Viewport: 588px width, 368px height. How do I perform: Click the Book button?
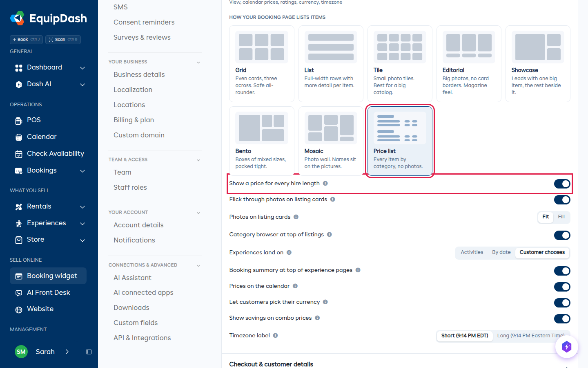(27, 40)
